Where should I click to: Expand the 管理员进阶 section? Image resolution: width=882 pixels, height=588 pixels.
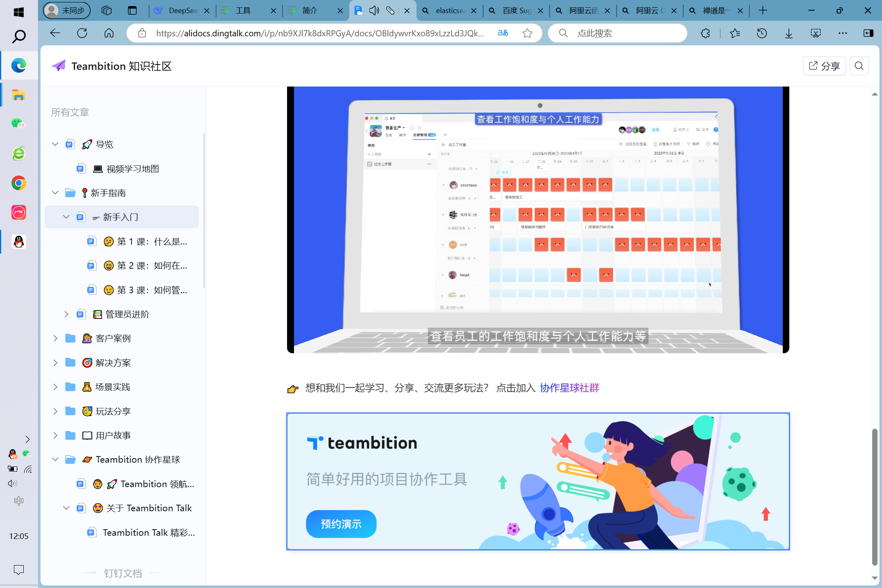66,314
